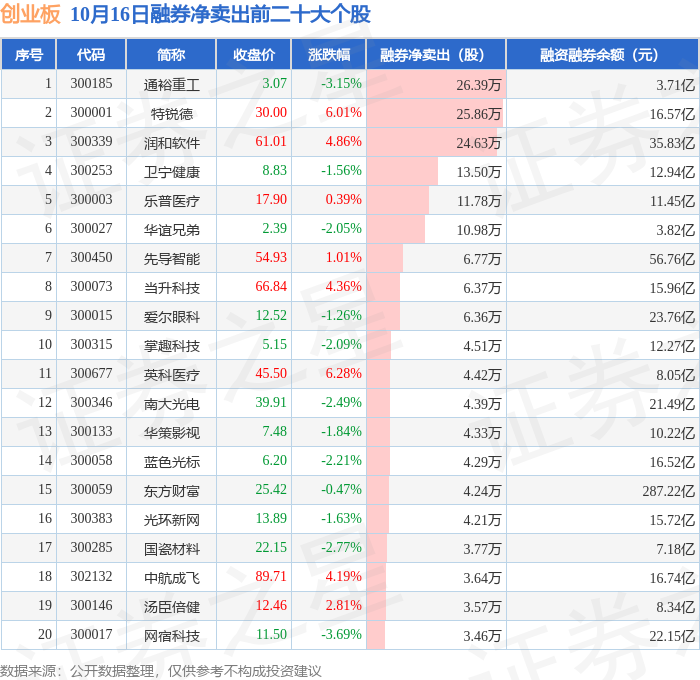The width and height of the screenshot is (700, 680).
Task: Select stock name 特锐德
Action: pos(171,114)
